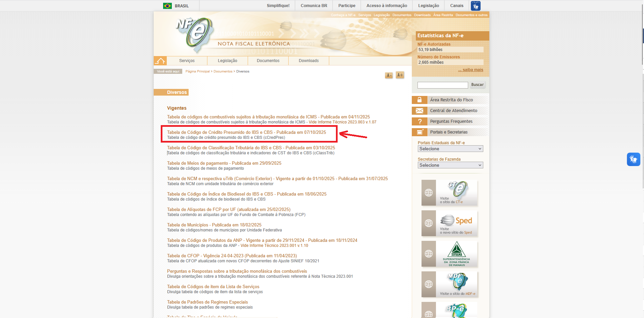Click the orange home icon in navigation bar
Viewport: 644px width, 318px height.
160,61
